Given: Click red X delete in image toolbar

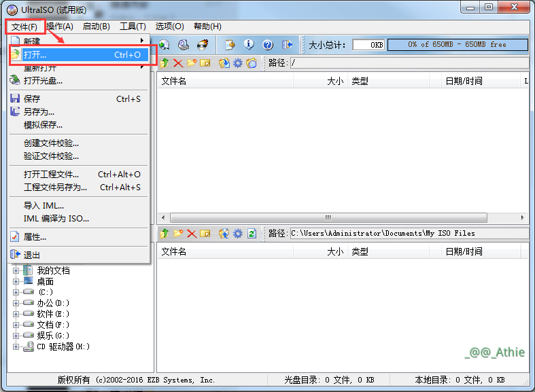Looking at the screenshot, I should pos(178,63).
